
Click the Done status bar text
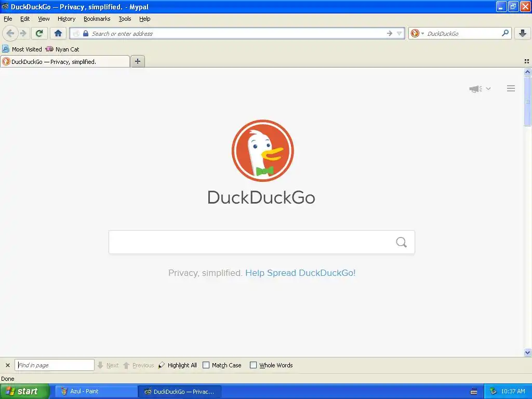[7, 379]
